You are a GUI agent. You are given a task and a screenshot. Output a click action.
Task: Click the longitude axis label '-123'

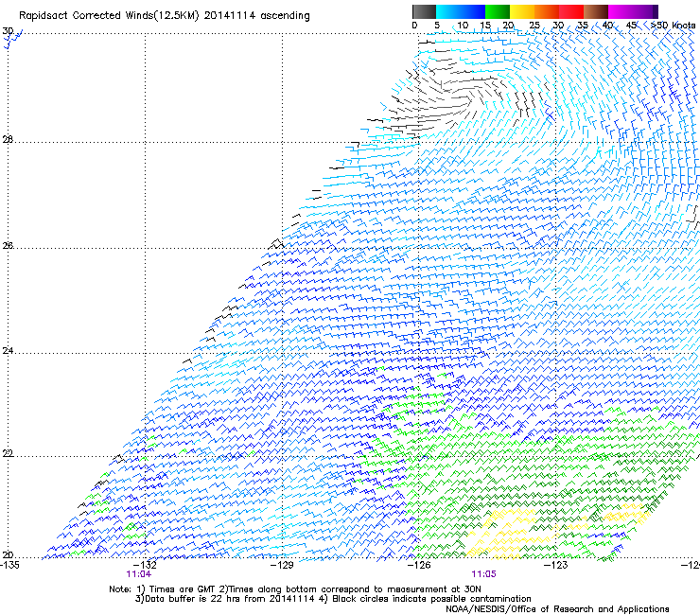point(556,565)
